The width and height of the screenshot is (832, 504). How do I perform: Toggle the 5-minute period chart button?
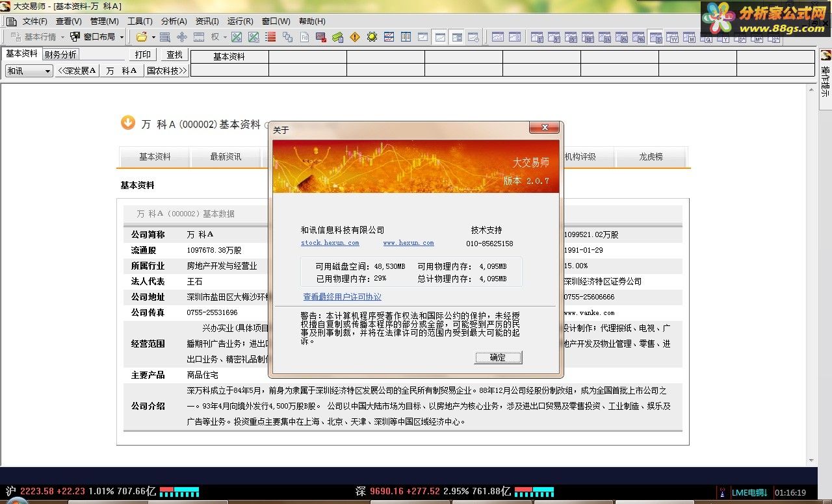(x=554, y=38)
